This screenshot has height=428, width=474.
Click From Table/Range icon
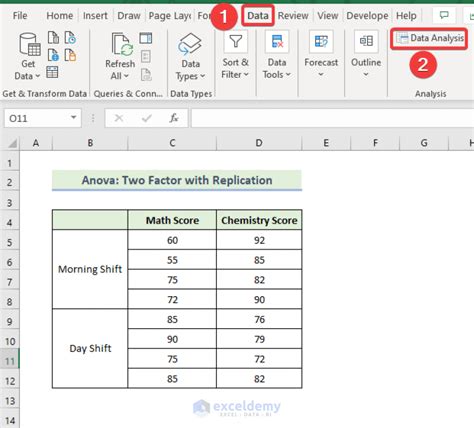[52, 72]
